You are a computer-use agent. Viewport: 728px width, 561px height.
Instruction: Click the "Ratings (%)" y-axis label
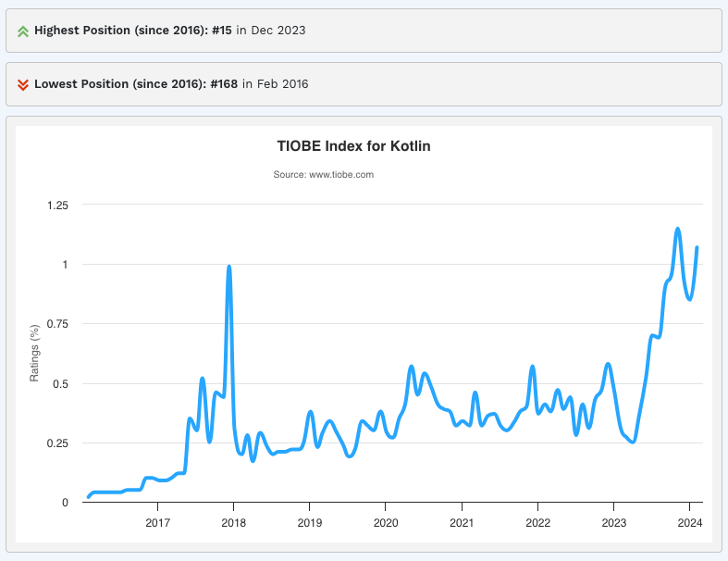coord(34,354)
